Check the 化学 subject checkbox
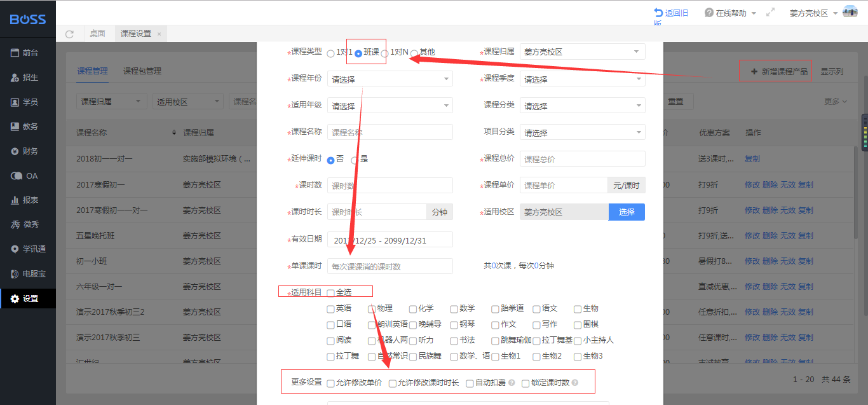This screenshot has width=868, height=405. click(x=413, y=309)
